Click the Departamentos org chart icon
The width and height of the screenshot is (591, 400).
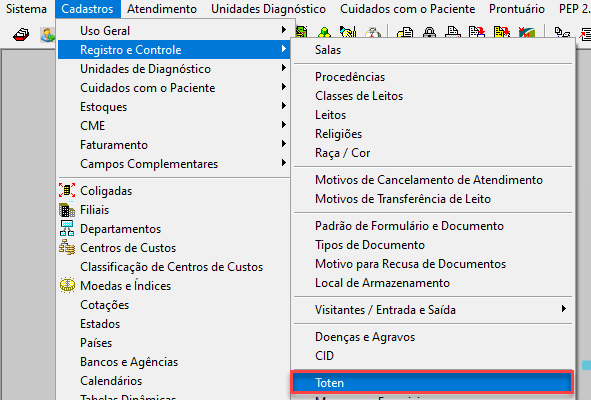[67, 228]
